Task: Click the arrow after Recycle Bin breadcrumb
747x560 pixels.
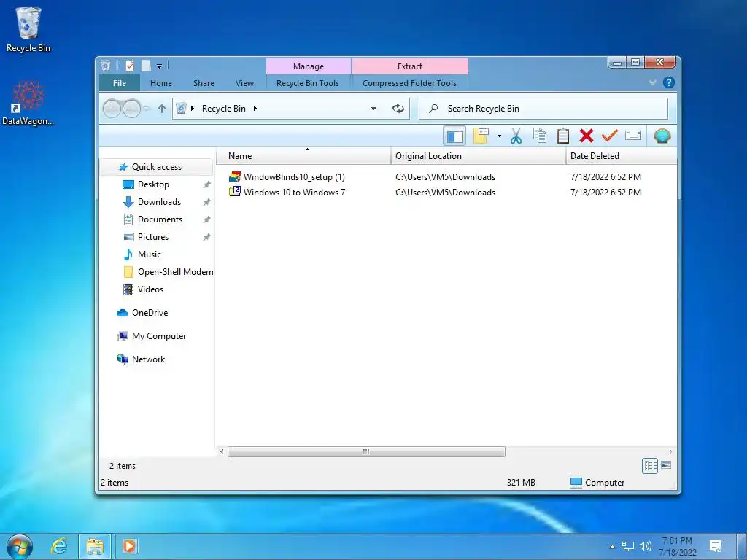Action: pos(255,109)
